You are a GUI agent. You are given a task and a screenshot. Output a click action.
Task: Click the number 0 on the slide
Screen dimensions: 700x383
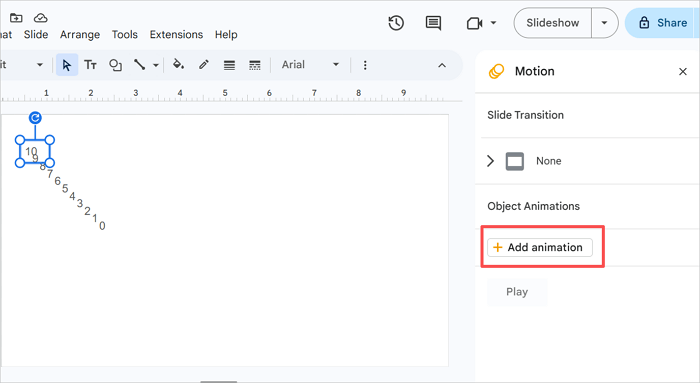tap(102, 226)
